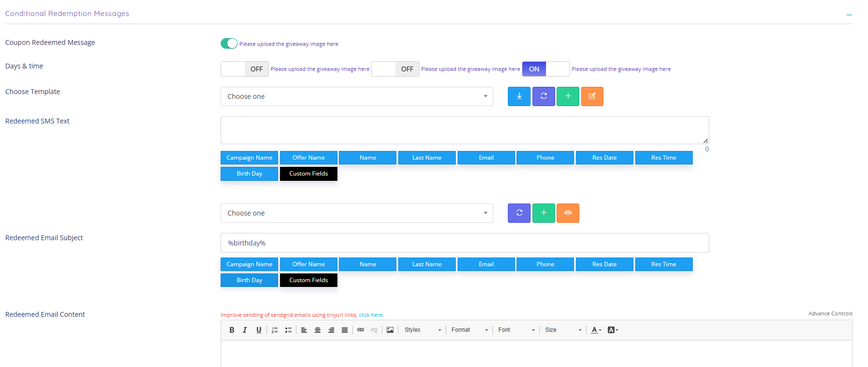Toggle the Coupon Redeemed Message switch
868x367 pixels.
click(229, 43)
